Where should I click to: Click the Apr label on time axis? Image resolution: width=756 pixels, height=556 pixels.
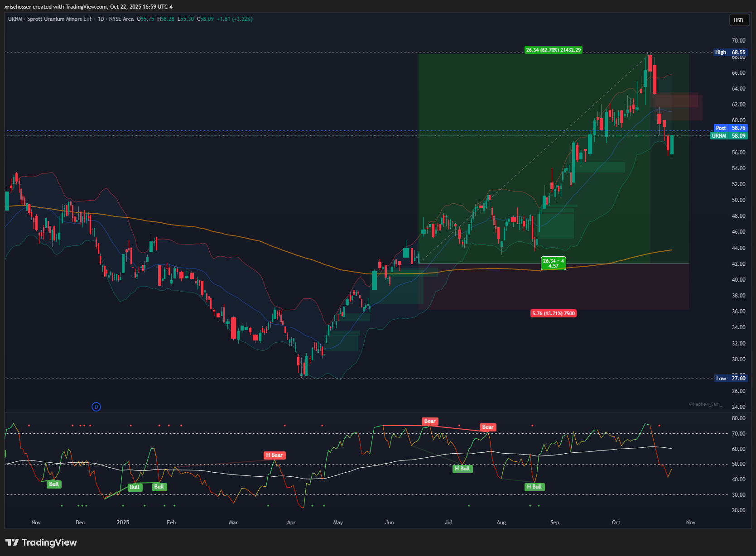291,522
